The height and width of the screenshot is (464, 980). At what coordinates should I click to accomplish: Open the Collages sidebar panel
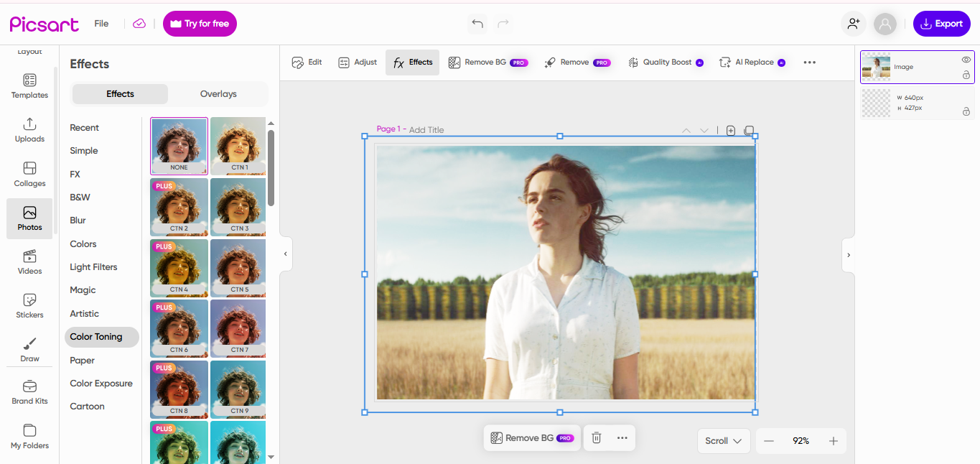coord(29,175)
